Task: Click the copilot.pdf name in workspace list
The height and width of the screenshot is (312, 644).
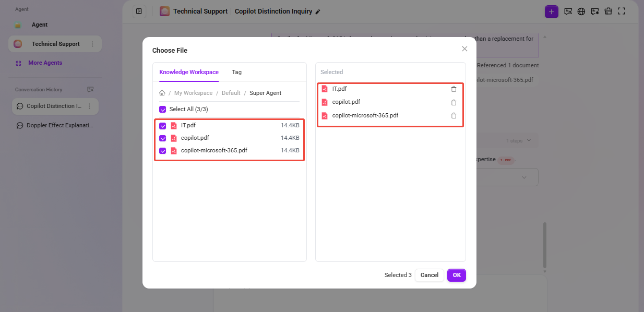Action: tap(195, 138)
